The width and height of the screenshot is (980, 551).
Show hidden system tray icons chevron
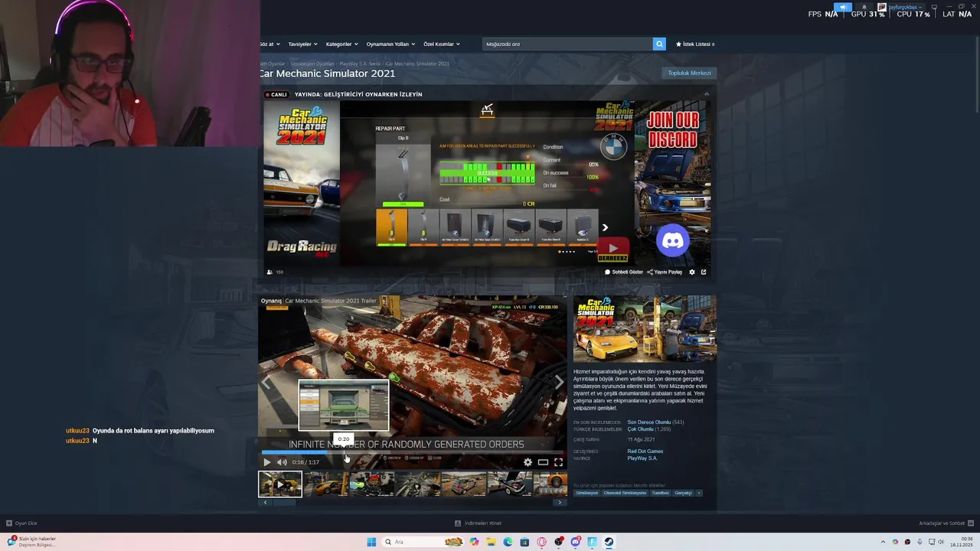click(882, 542)
